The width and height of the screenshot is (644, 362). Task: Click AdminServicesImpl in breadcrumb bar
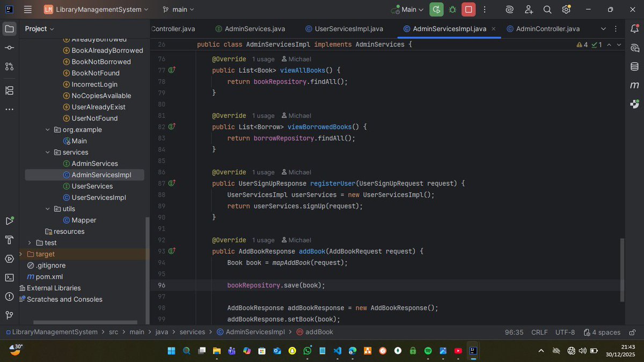(x=252, y=332)
